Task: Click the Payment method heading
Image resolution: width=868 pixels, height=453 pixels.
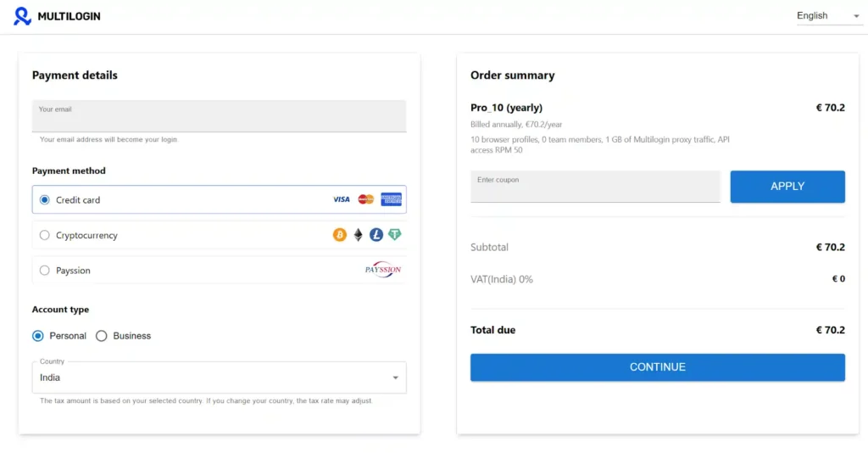Action: pos(69,171)
